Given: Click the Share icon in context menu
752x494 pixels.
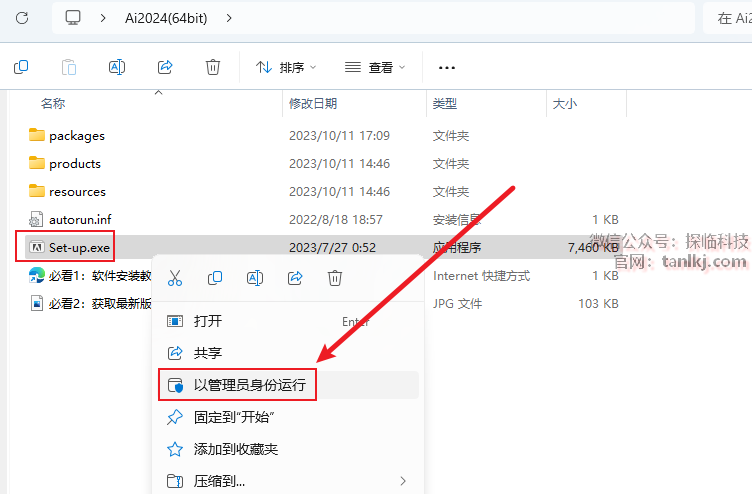Looking at the screenshot, I should [295, 278].
